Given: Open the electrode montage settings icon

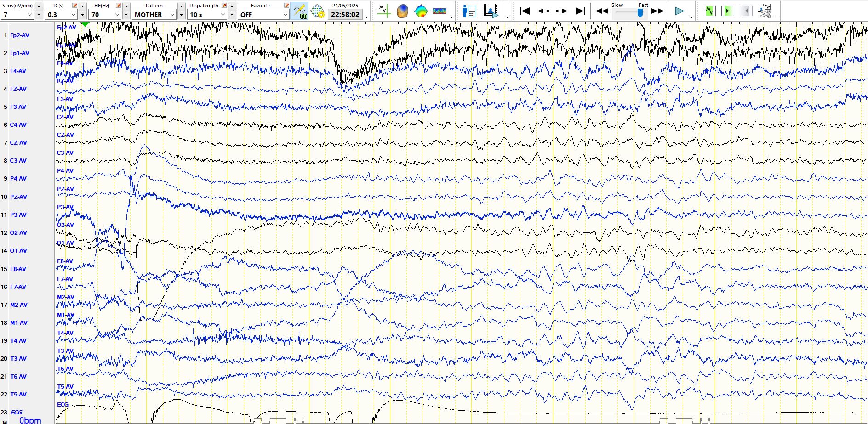Looking at the screenshot, I should point(317,11).
